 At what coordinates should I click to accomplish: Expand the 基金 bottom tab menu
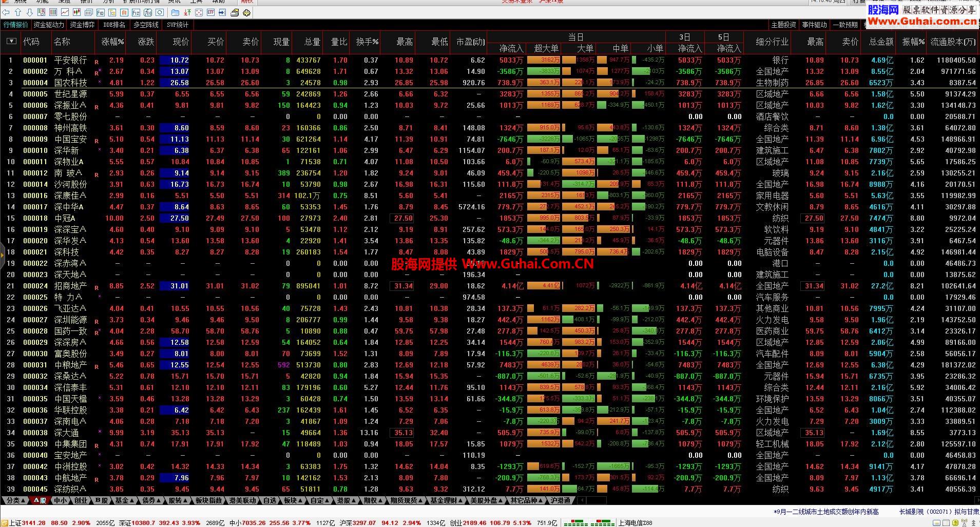tap(124, 500)
